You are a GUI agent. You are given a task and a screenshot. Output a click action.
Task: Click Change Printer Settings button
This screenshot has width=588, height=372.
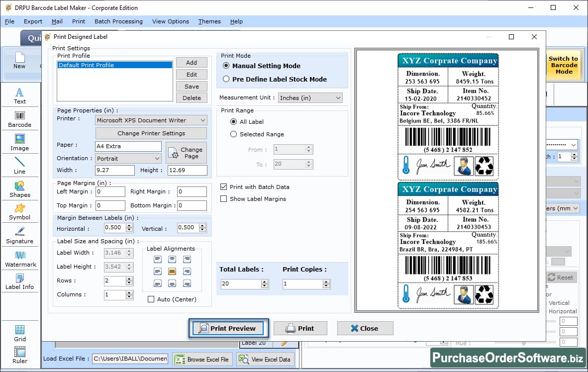pyautogui.click(x=151, y=133)
